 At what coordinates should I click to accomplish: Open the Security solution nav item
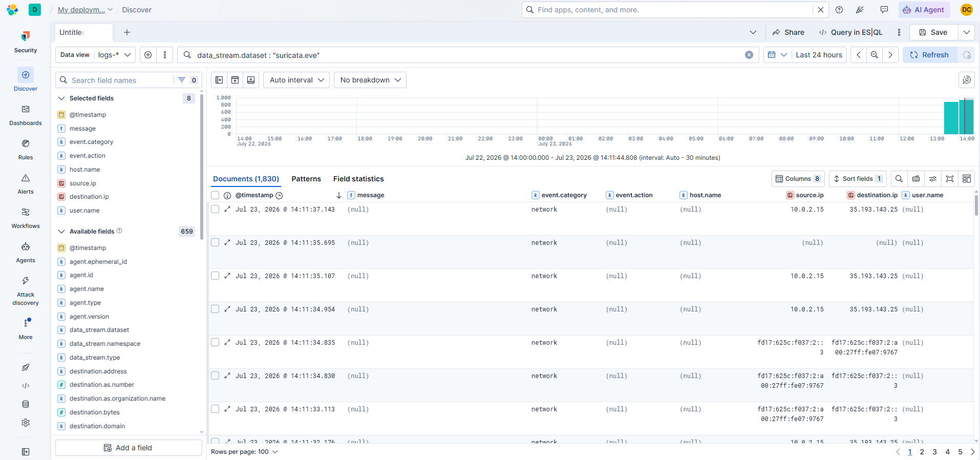coord(26,42)
